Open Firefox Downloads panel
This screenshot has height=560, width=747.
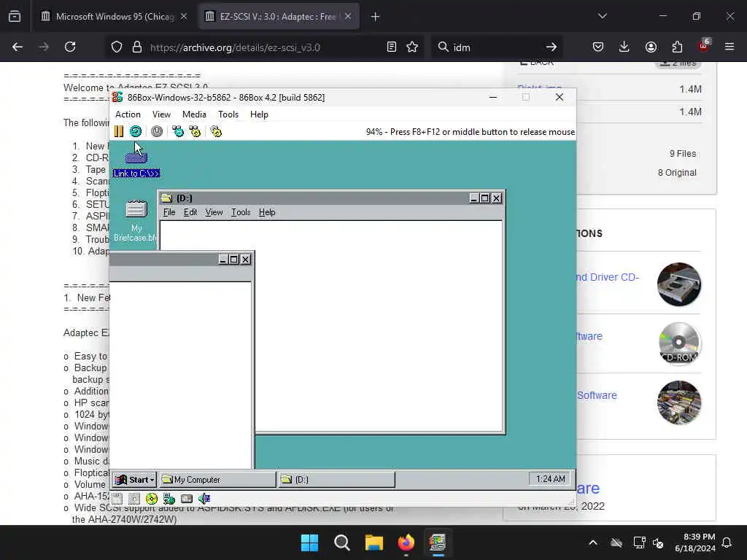click(x=624, y=47)
